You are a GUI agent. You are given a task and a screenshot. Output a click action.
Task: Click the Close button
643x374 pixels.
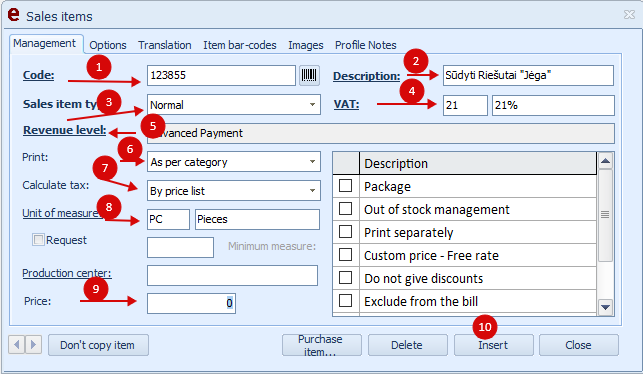pos(579,345)
